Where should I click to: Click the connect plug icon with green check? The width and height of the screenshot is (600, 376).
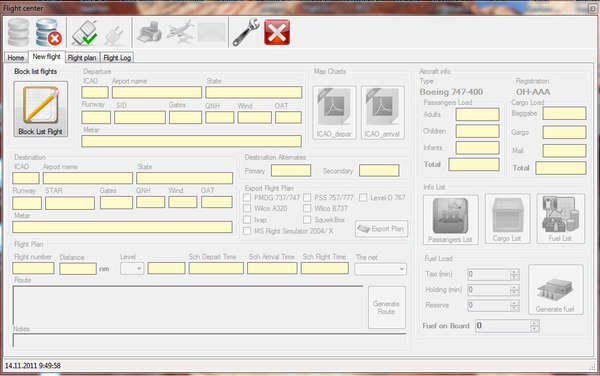[x=85, y=33]
